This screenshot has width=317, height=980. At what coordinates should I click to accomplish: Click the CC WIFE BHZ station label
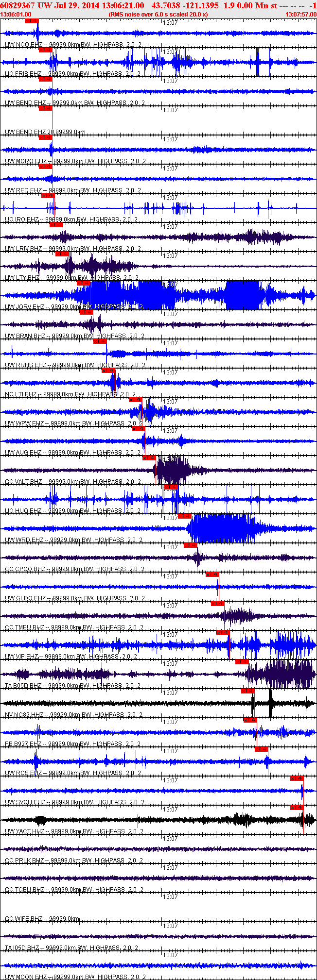coord(24,919)
